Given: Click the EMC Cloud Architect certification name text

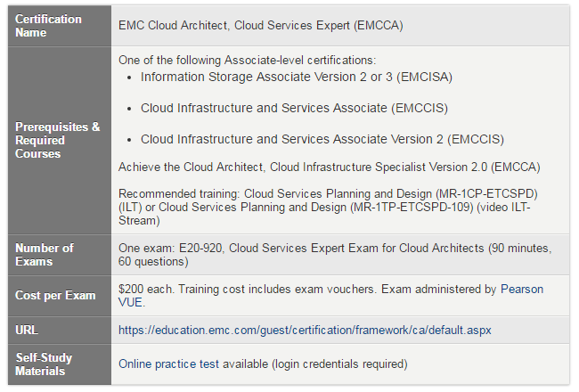Looking at the screenshot, I should tap(261, 26).
